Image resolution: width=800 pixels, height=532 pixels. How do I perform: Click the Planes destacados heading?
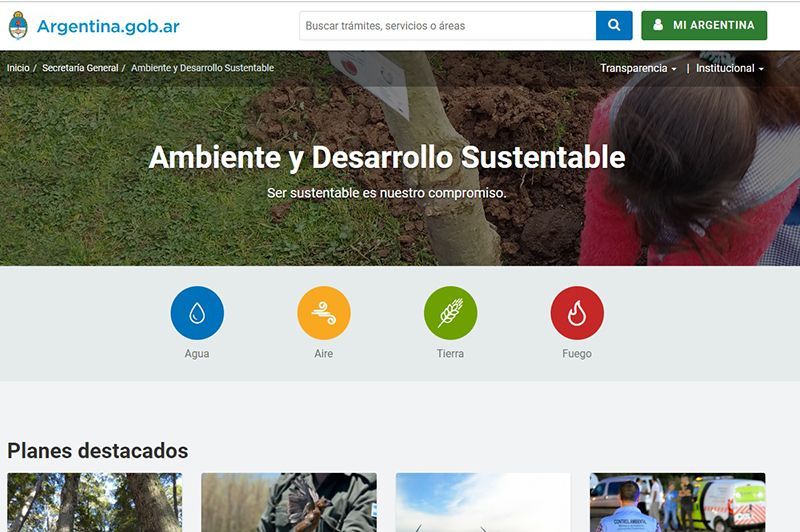(x=97, y=451)
